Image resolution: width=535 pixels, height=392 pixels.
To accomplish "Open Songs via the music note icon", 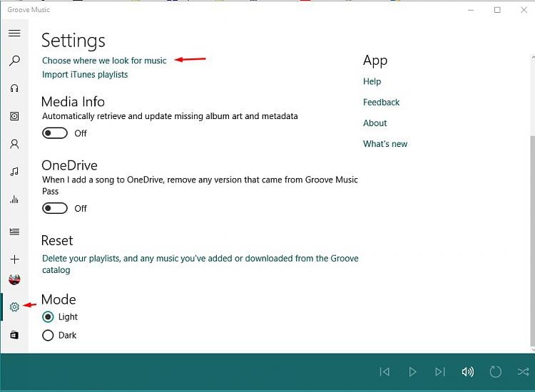I will click(x=14, y=172).
